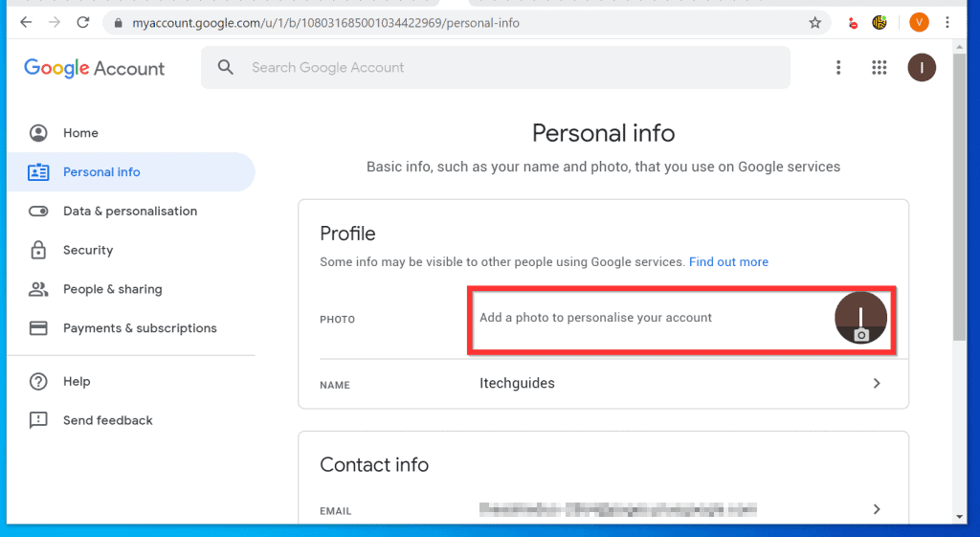Click the EMAIL row label
This screenshot has width=980, height=537.
[336, 511]
